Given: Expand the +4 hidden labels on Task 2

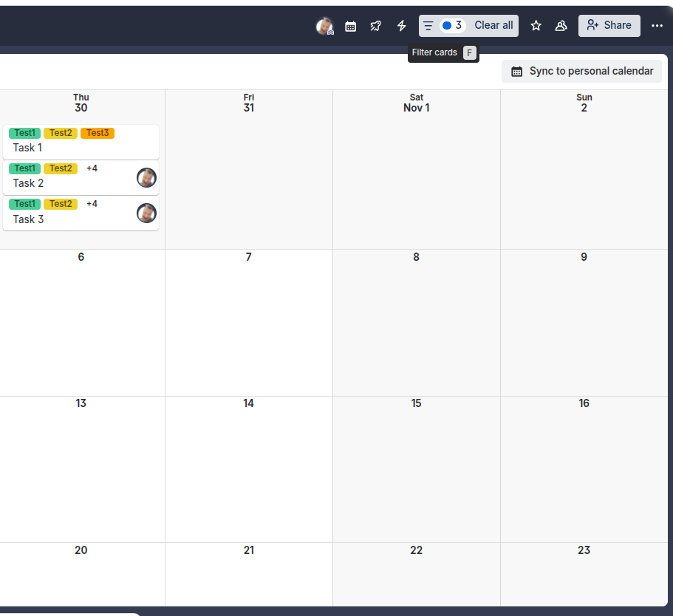Looking at the screenshot, I should (91, 168).
